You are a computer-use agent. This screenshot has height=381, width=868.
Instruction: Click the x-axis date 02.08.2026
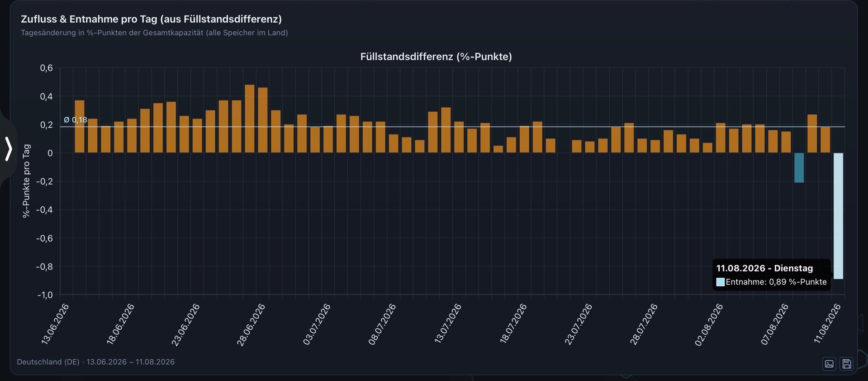click(709, 324)
